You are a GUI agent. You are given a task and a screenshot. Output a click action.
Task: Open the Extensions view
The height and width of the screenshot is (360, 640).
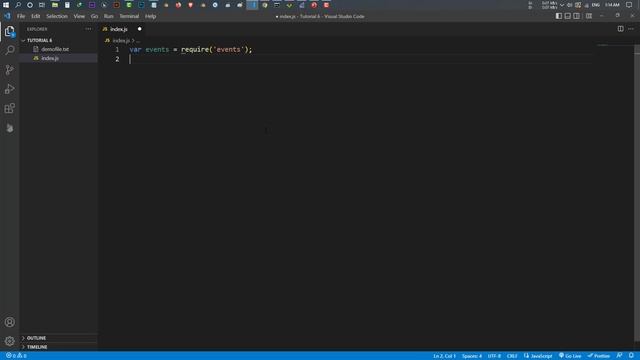click(9, 108)
